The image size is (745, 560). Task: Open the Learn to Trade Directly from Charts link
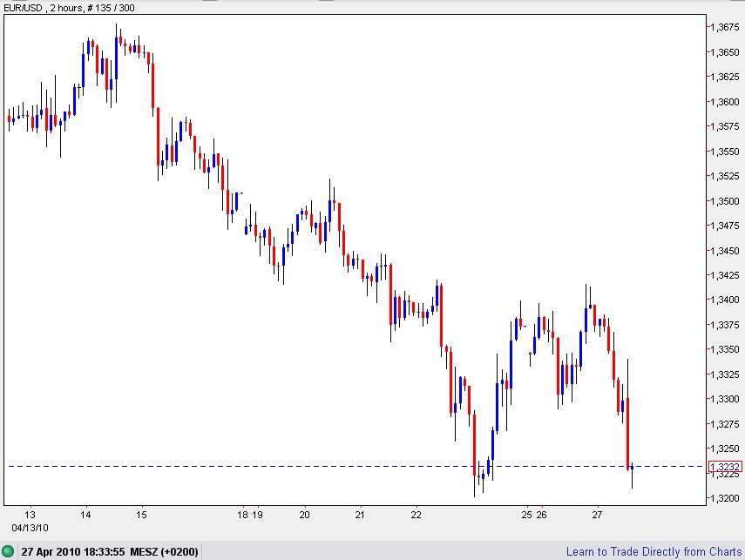[x=654, y=551]
